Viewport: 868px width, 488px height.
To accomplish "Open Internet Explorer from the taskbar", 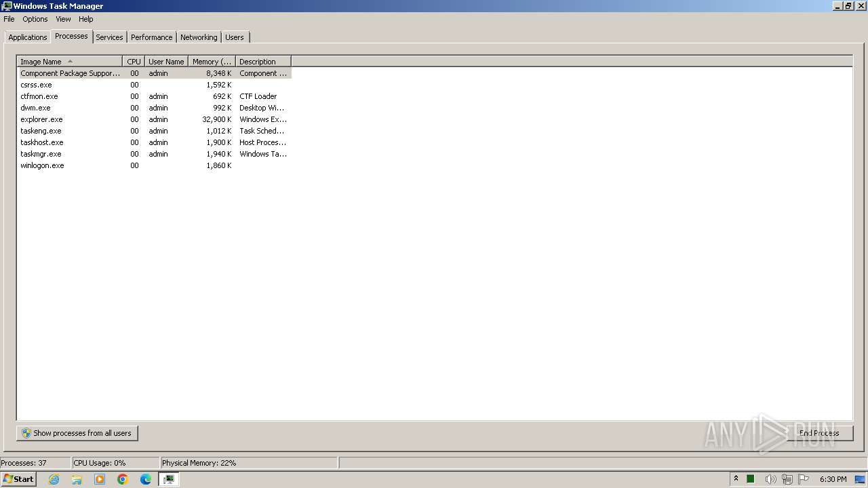I will [x=54, y=479].
